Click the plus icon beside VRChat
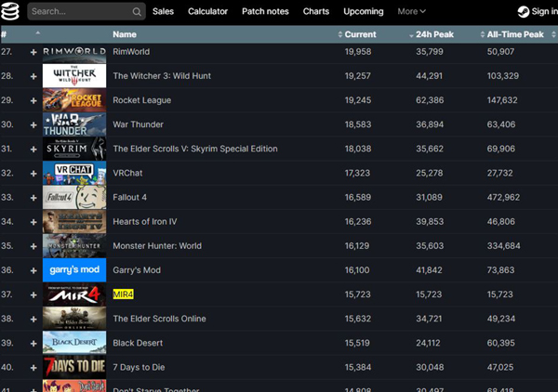558x392 pixels. (x=33, y=173)
